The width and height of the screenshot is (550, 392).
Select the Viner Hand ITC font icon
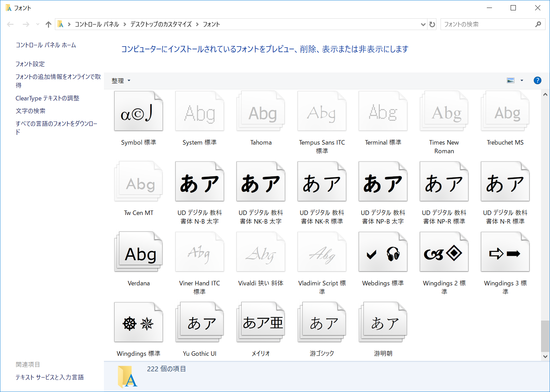tap(200, 252)
